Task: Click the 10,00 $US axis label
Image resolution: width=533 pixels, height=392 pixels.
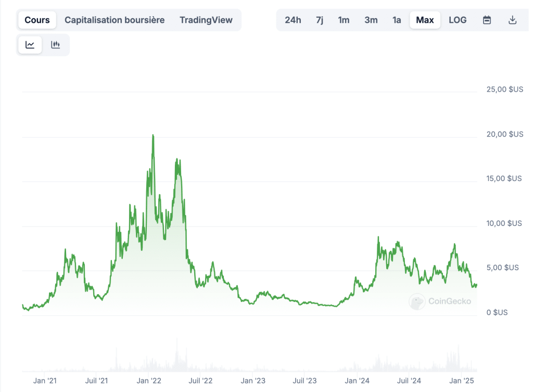Action: tap(504, 223)
